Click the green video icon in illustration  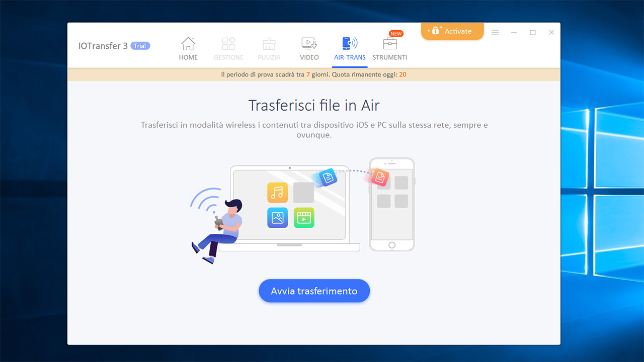click(x=304, y=218)
